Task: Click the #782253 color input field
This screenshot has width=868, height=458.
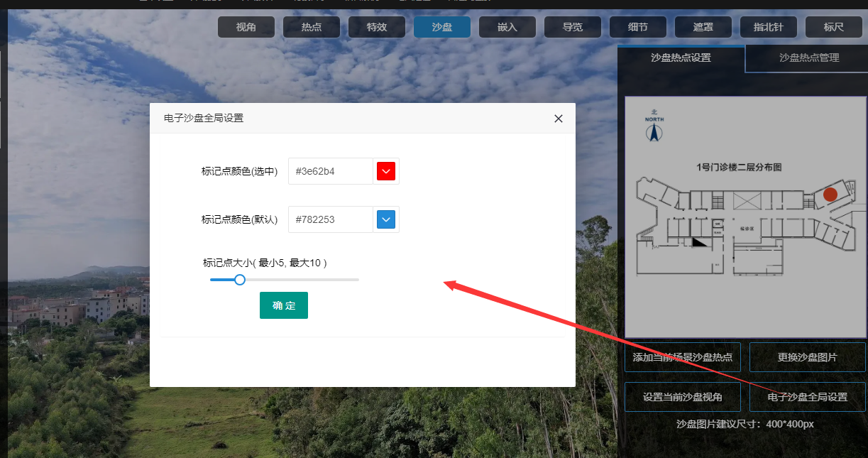Action: click(330, 219)
